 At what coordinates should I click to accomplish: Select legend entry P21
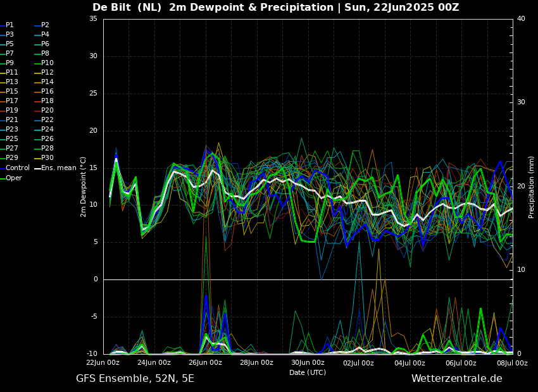pyautogui.click(x=9, y=120)
